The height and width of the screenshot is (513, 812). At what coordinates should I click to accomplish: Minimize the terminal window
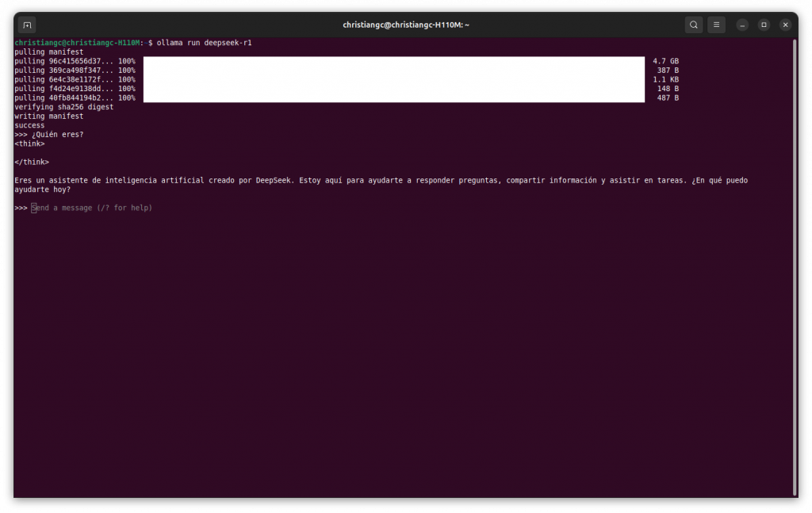pos(742,25)
